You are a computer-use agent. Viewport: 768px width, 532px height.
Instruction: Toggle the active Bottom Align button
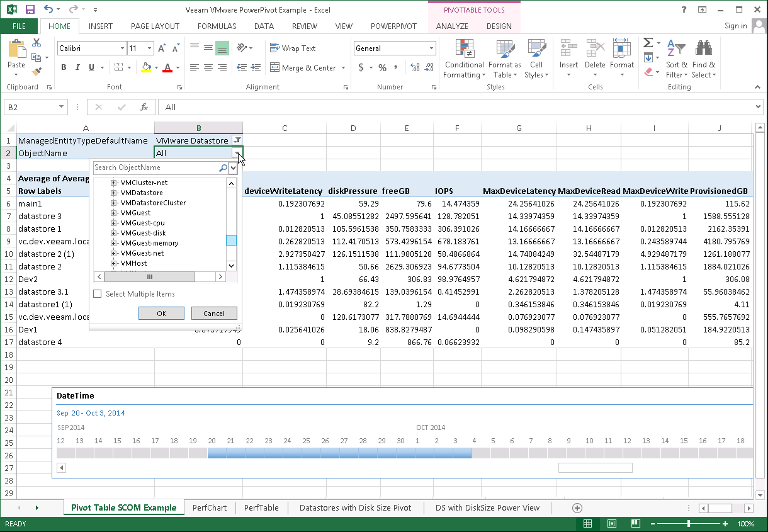[222, 48]
